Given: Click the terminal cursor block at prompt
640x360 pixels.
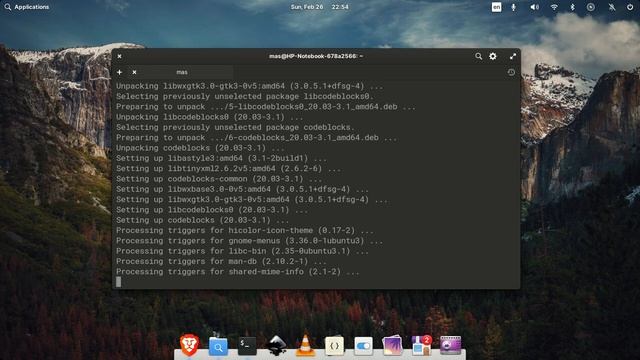Looking at the screenshot, I should point(118,282).
